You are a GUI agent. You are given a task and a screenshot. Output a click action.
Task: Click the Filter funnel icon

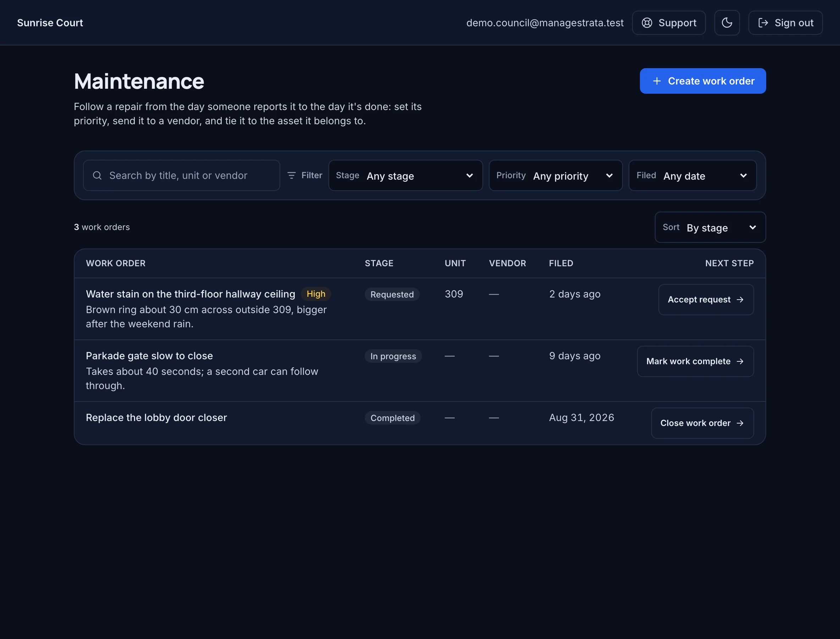[x=292, y=175]
